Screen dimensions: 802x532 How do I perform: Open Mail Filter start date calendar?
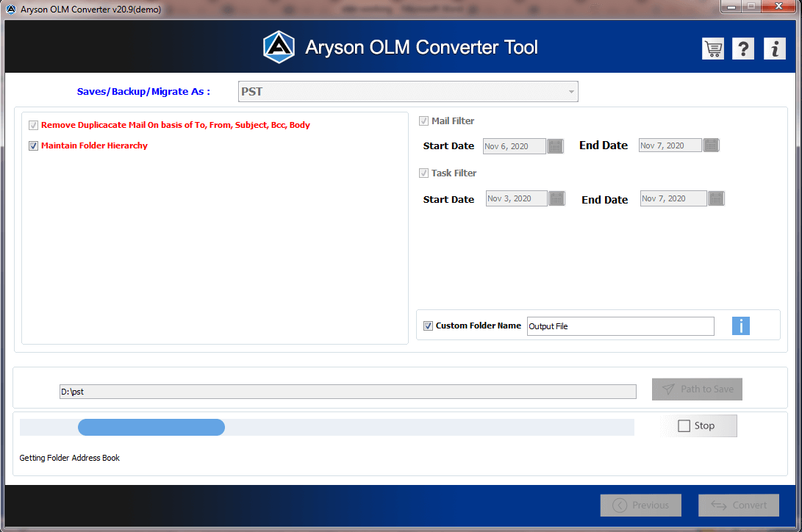click(555, 146)
